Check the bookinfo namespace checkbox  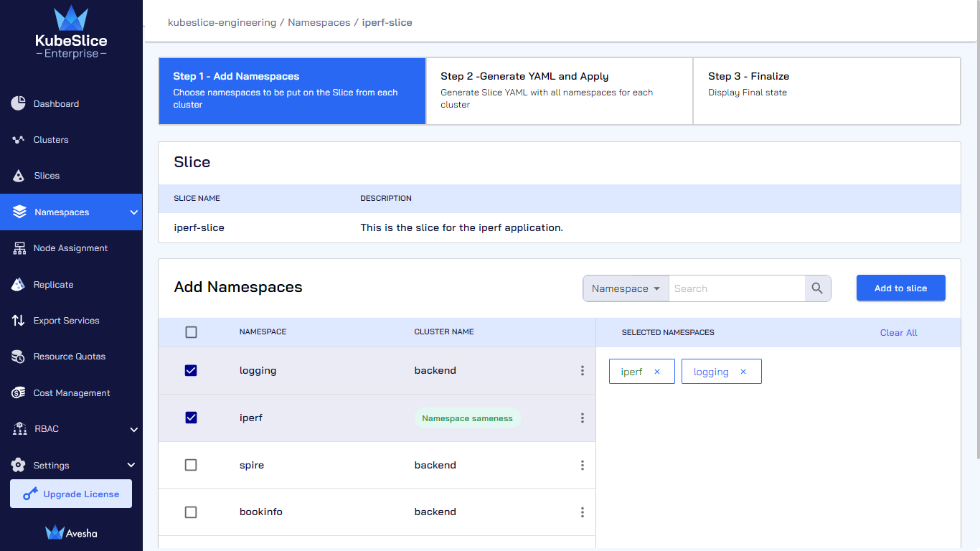pyautogui.click(x=191, y=512)
